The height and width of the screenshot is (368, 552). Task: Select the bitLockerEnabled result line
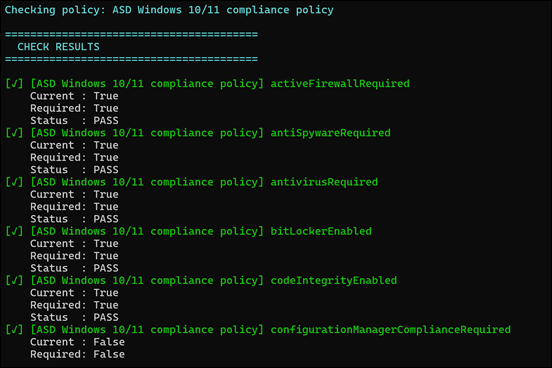click(188, 232)
